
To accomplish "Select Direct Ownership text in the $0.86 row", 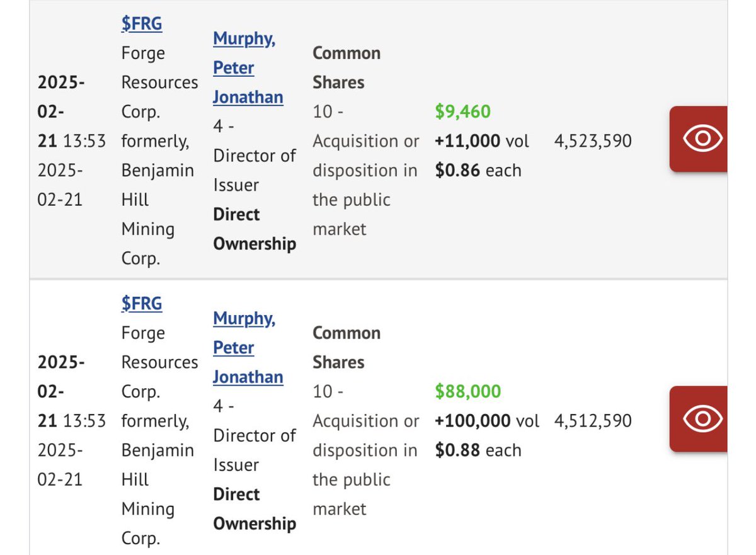I will coord(255,229).
